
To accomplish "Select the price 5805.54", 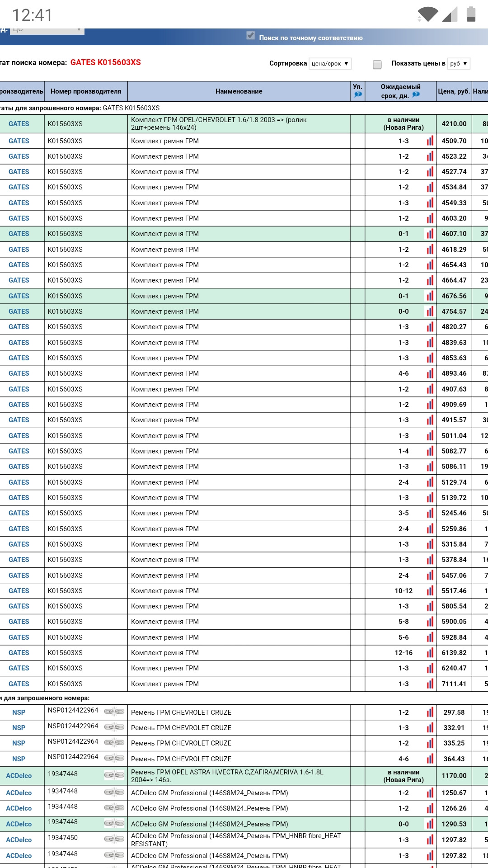I will pyautogui.click(x=454, y=606).
